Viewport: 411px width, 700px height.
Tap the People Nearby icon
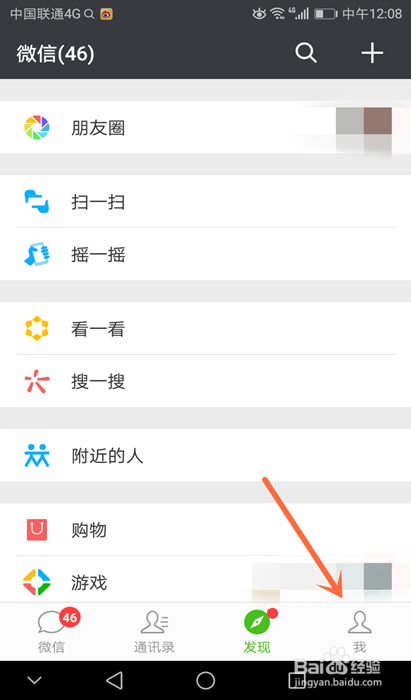(37, 456)
